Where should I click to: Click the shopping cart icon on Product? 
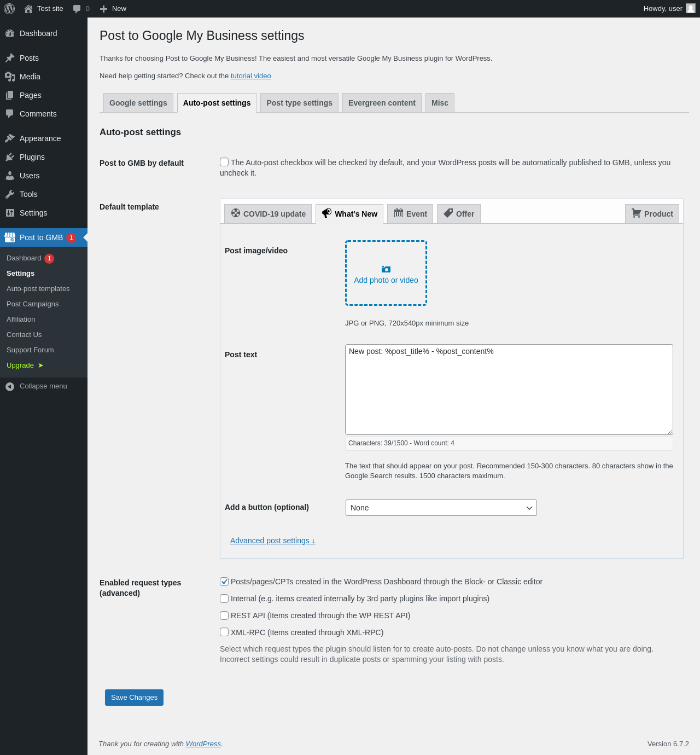pyautogui.click(x=637, y=213)
